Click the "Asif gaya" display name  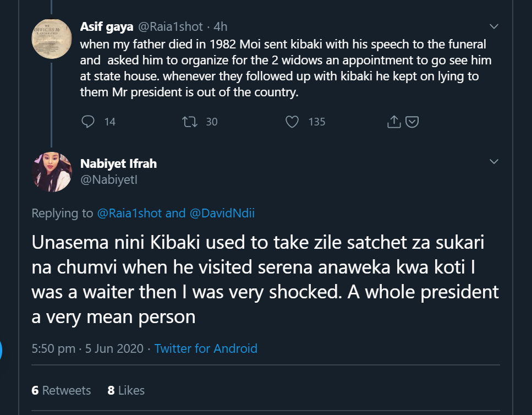[x=107, y=26]
